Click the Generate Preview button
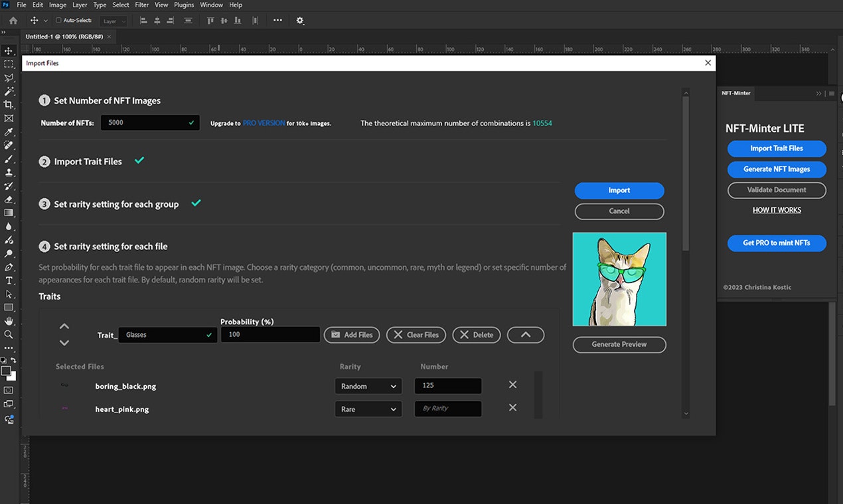The image size is (843, 504). tap(619, 344)
